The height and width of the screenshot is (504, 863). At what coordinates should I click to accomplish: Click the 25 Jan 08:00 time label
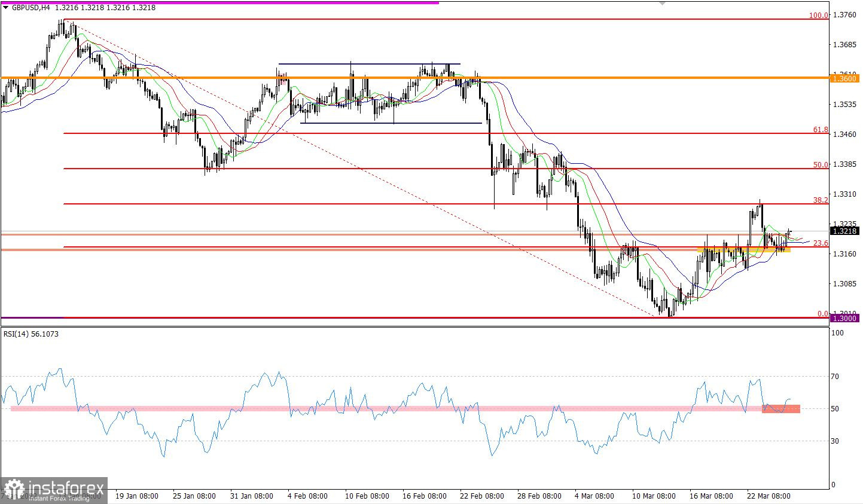194,496
